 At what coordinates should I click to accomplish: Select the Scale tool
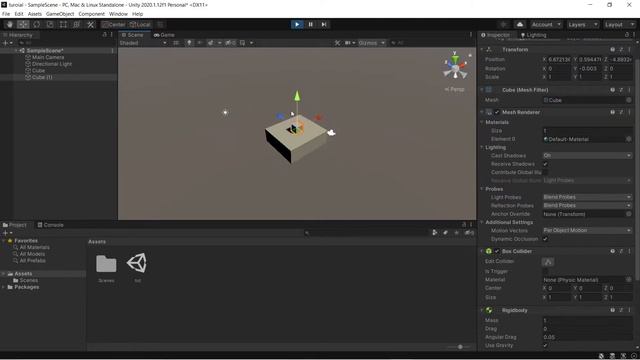pos(50,24)
